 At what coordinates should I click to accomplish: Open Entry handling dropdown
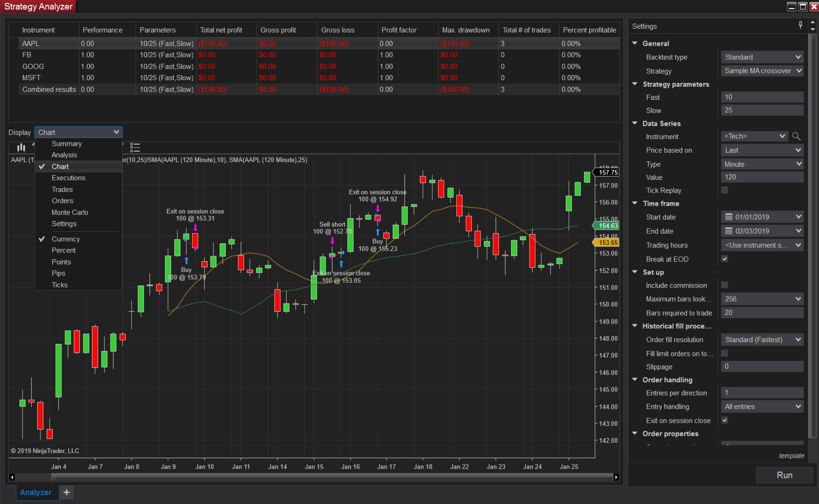coord(762,407)
